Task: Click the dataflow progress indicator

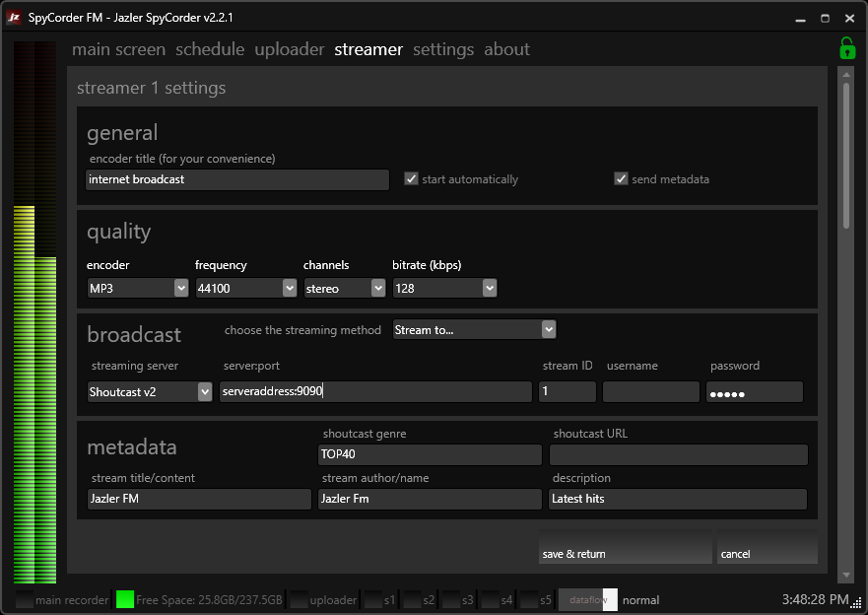Action: (x=588, y=599)
